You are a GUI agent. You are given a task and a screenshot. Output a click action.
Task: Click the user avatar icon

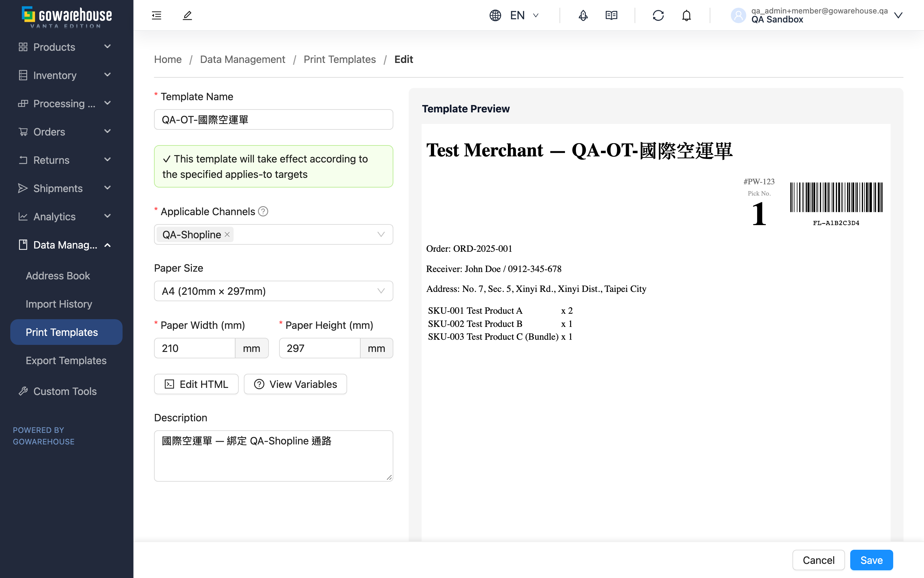[738, 15]
